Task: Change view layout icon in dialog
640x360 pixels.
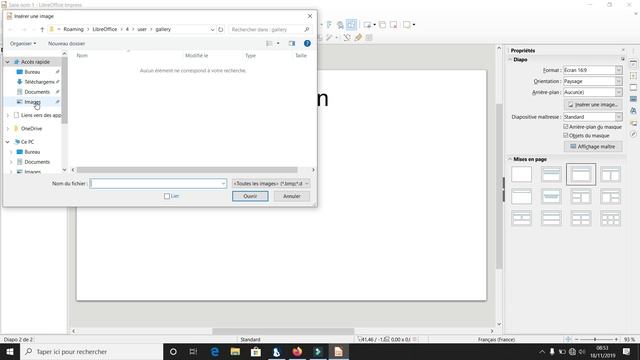Action: point(269,43)
